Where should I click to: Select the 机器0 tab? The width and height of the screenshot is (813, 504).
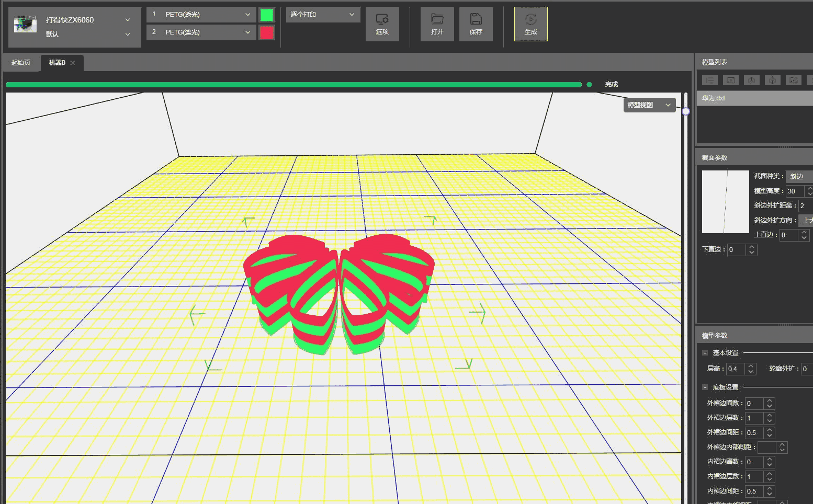(57, 63)
